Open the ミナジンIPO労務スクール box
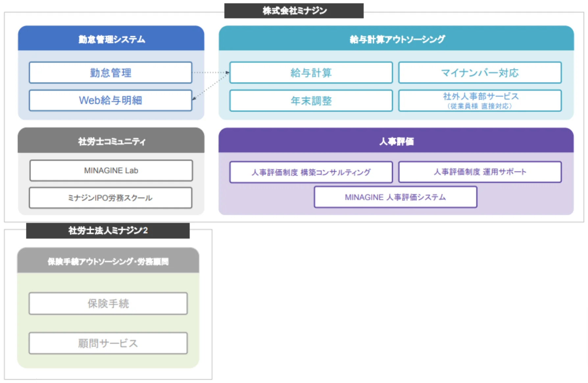The image size is (588, 383). tap(110, 198)
